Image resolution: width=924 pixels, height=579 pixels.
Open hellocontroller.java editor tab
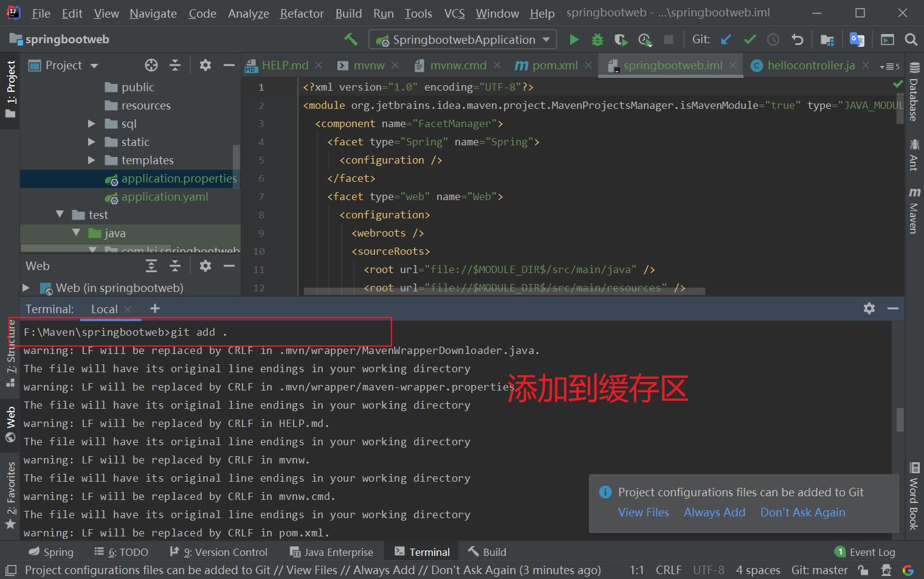[x=803, y=65]
